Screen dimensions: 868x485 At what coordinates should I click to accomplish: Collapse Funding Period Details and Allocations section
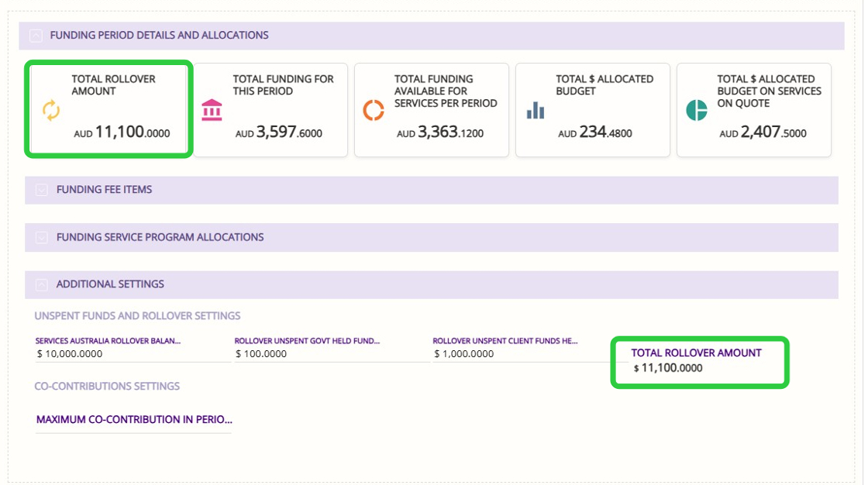pos(36,35)
